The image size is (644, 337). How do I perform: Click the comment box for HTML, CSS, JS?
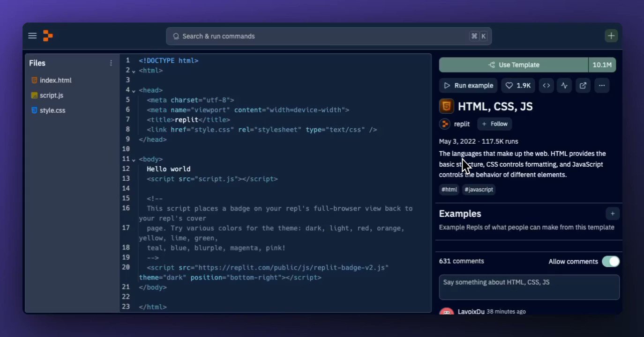pos(529,287)
